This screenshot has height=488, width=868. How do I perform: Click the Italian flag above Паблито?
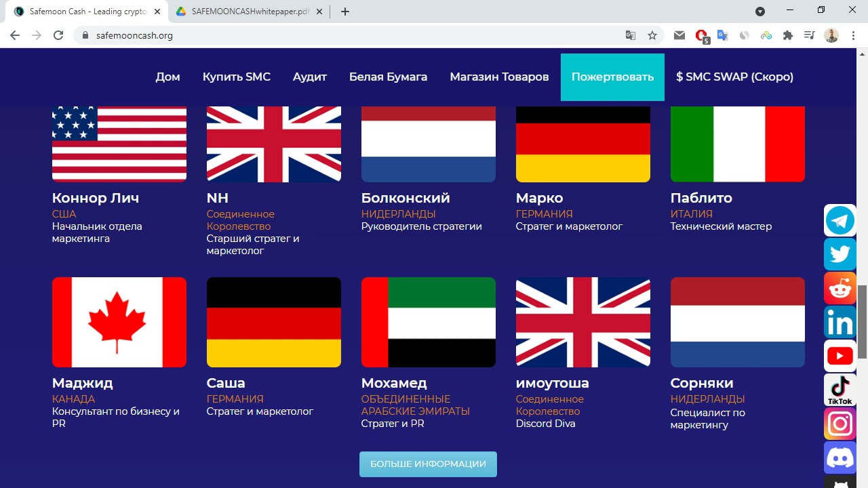[x=738, y=144]
